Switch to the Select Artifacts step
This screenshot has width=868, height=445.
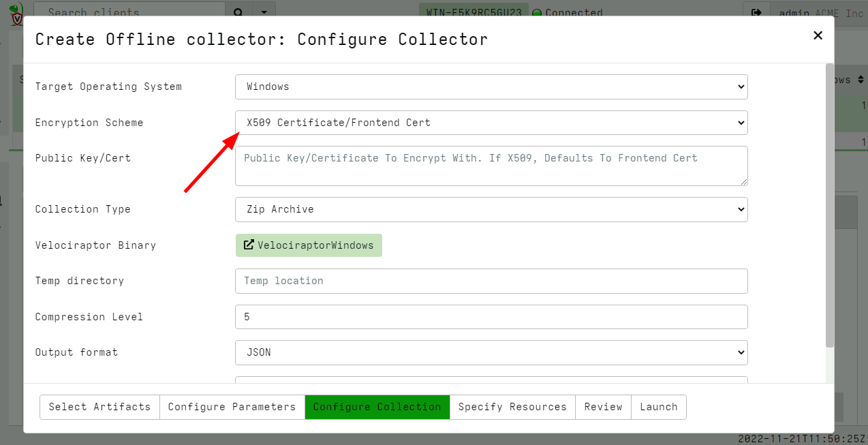tap(99, 407)
